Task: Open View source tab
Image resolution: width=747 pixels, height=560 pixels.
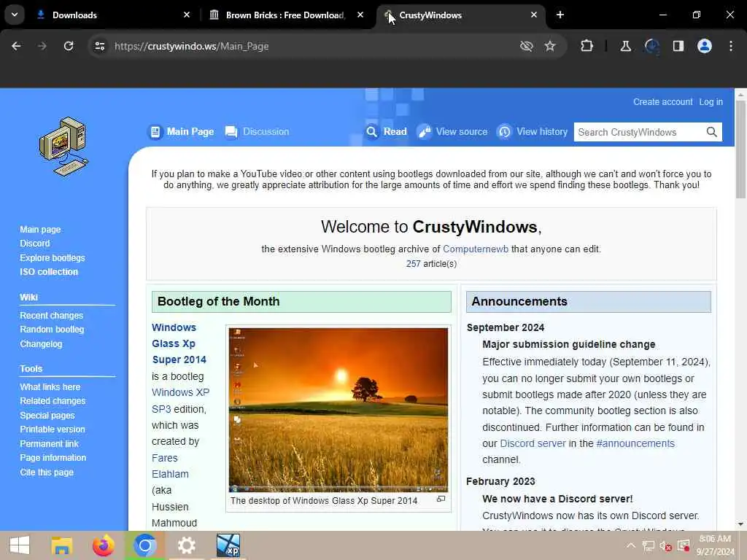Action: (462, 132)
